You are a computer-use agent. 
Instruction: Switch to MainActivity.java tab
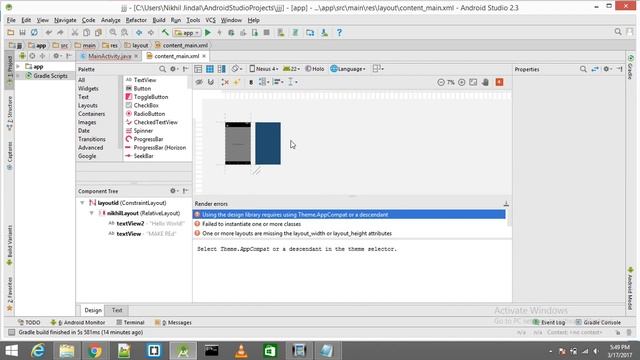click(x=109, y=56)
